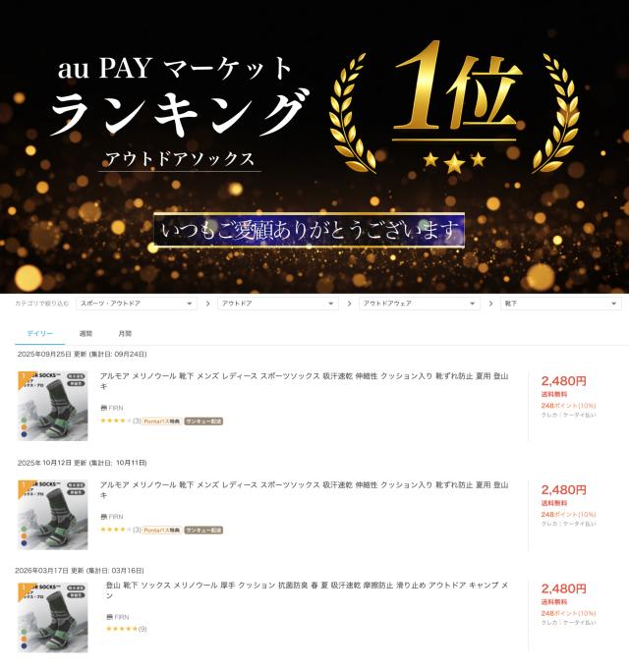Select the デイリー ranking tab
629x672 pixels.
[x=40, y=333]
